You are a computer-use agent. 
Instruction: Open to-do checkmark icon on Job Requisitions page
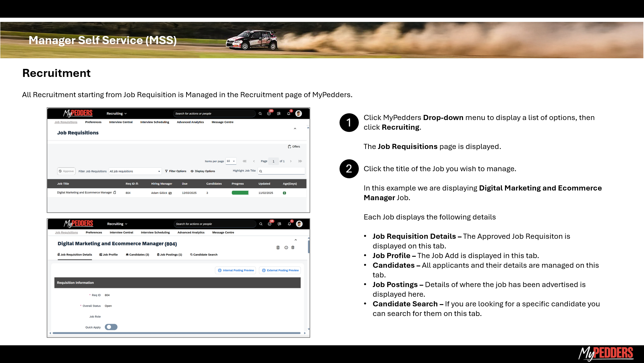(x=269, y=113)
